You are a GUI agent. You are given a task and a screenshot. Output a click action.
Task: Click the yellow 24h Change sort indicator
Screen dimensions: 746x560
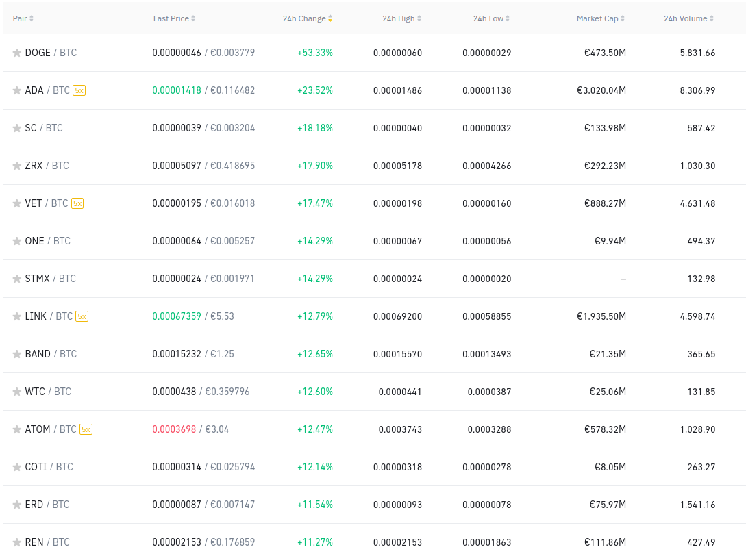point(330,18)
